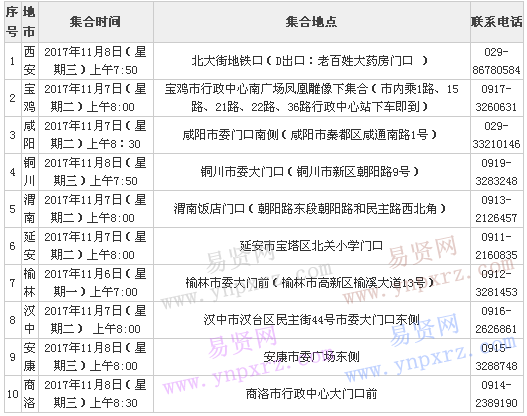Click the Hanzhong gathering time cell

point(96,320)
